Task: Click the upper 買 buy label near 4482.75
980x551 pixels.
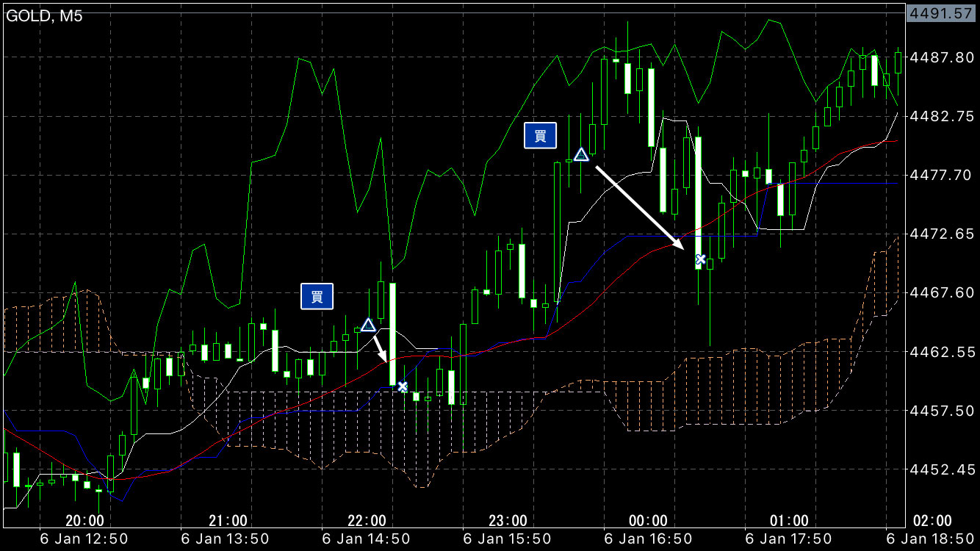Action: point(540,136)
